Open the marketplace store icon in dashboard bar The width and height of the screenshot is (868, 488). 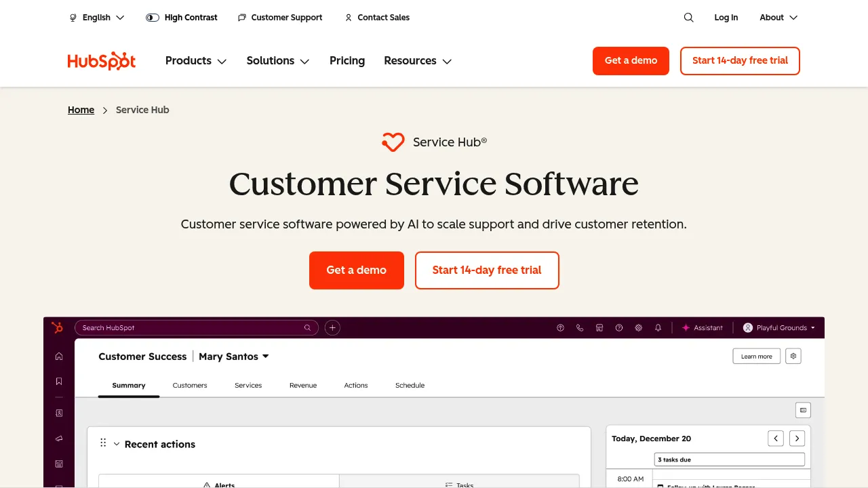pyautogui.click(x=599, y=327)
